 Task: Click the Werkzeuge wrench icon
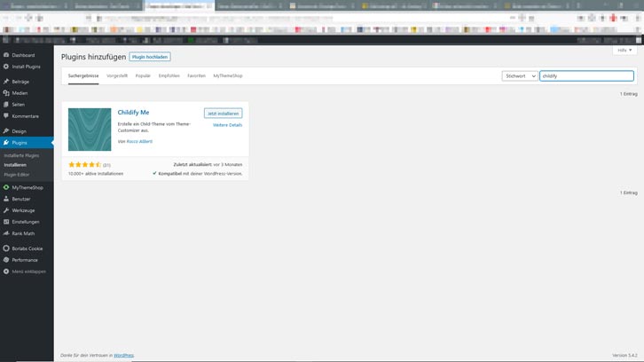(x=6, y=210)
